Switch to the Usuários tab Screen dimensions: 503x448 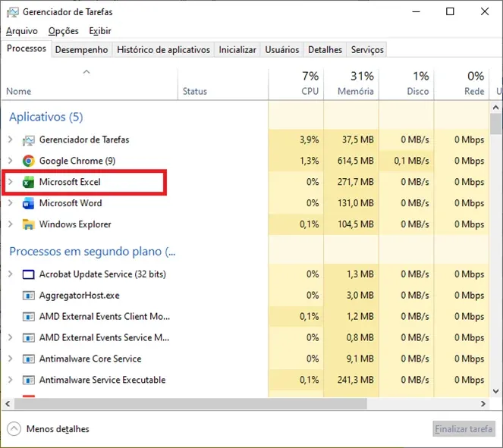(282, 50)
